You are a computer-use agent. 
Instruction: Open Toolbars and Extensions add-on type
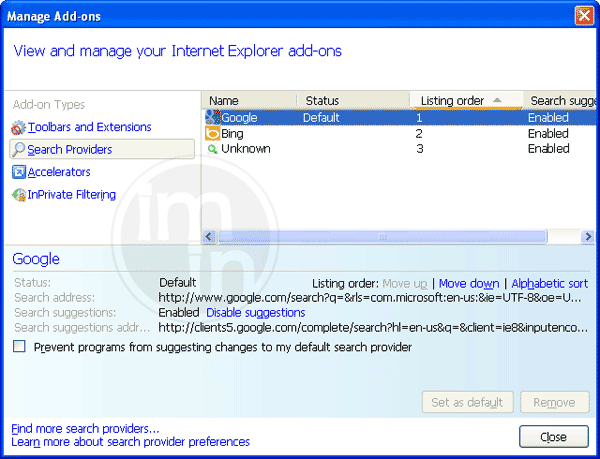pos(90,127)
